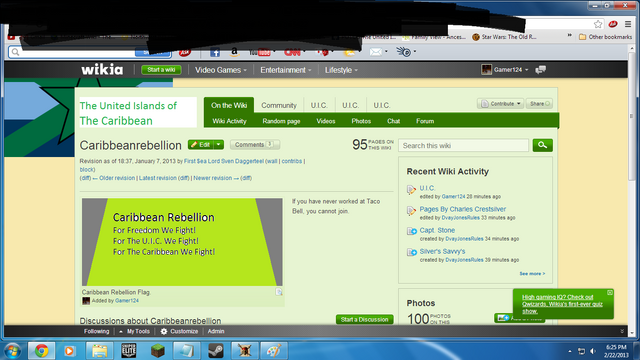This screenshot has width=640, height=360.
Task: Launch Minecraft from the taskbar
Action: point(158,351)
